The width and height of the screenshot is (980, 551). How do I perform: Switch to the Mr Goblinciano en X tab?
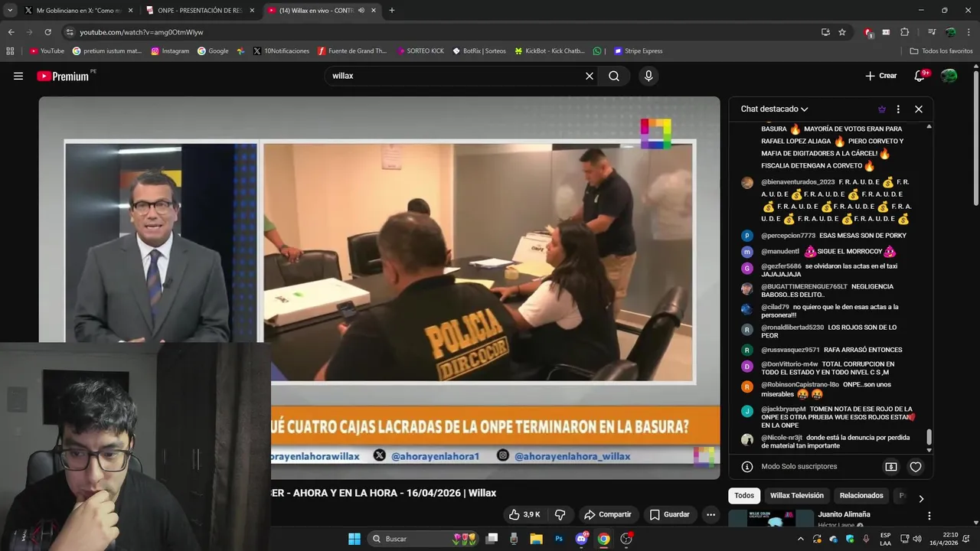[78, 10]
